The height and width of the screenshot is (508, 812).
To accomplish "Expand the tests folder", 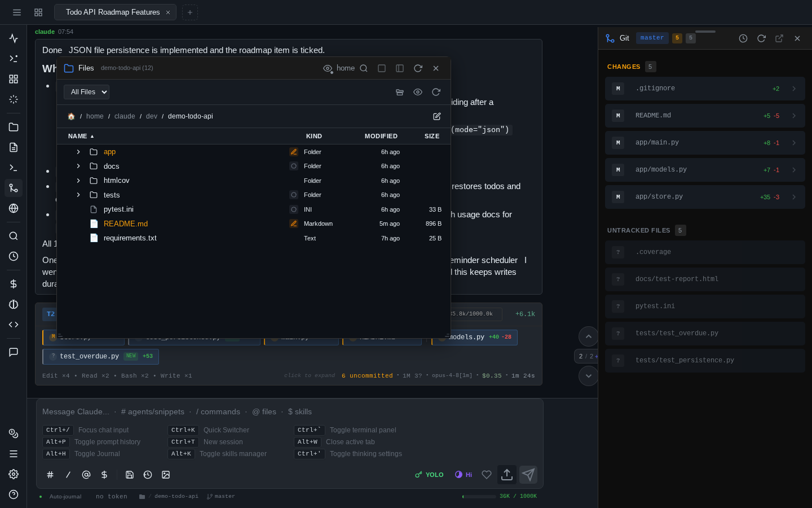I will [x=78, y=195].
